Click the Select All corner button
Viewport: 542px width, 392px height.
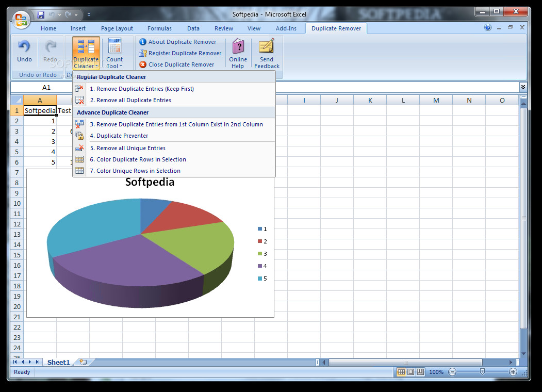[x=17, y=100]
